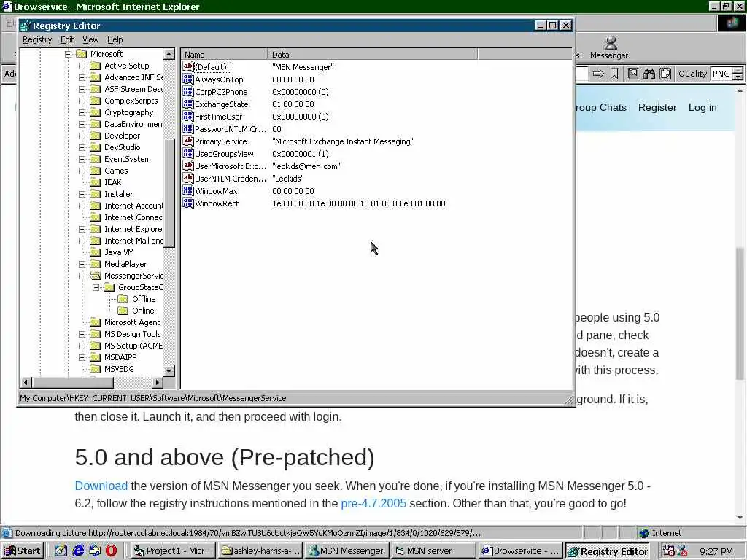Open the View menu in Registry Editor
This screenshot has width=747, height=560.
(90, 39)
